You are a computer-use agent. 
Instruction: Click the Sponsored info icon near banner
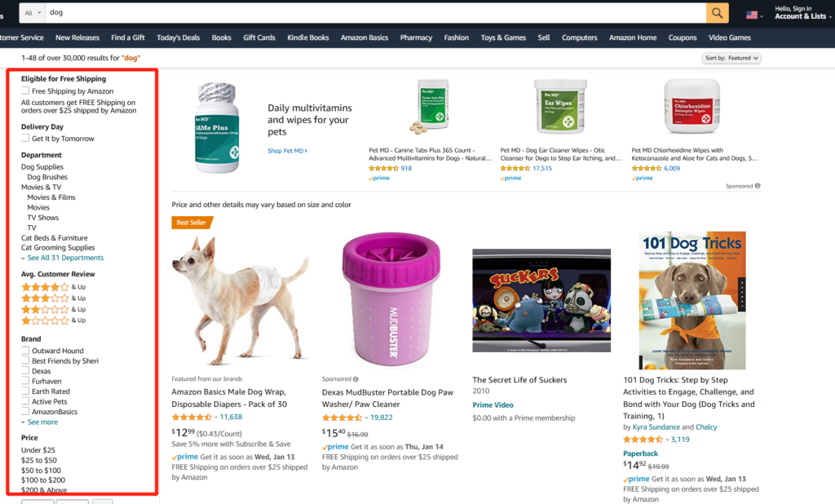[758, 186]
